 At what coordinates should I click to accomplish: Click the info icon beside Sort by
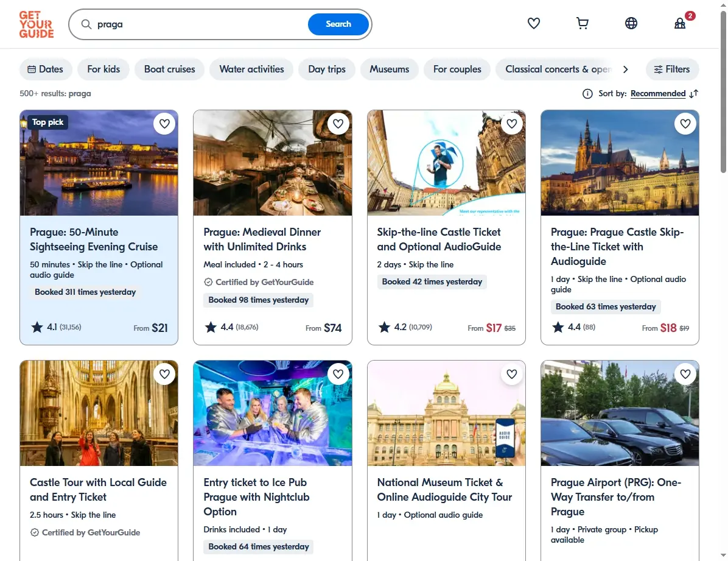click(x=587, y=94)
